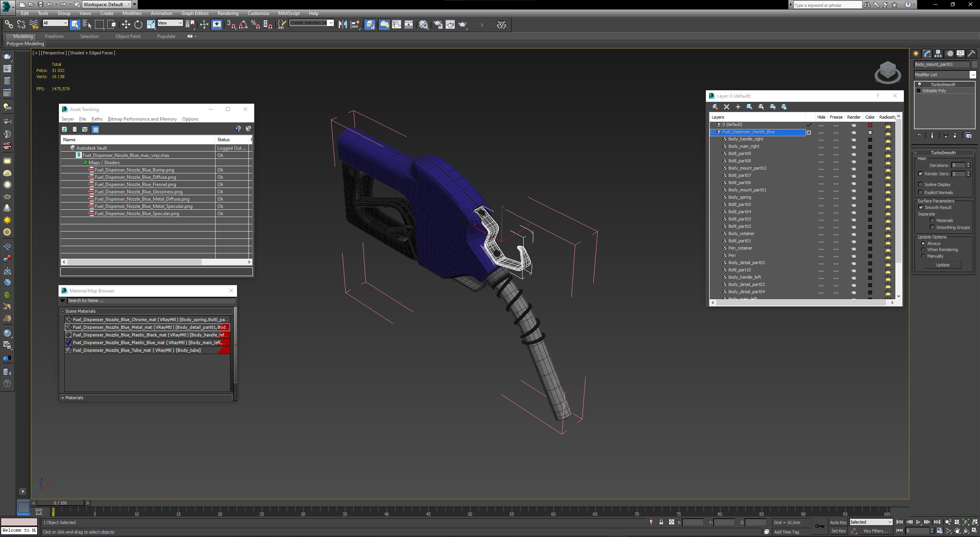This screenshot has width=980, height=537.
Task: Open the Hierarchy command panel tab
Action: pos(938,54)
